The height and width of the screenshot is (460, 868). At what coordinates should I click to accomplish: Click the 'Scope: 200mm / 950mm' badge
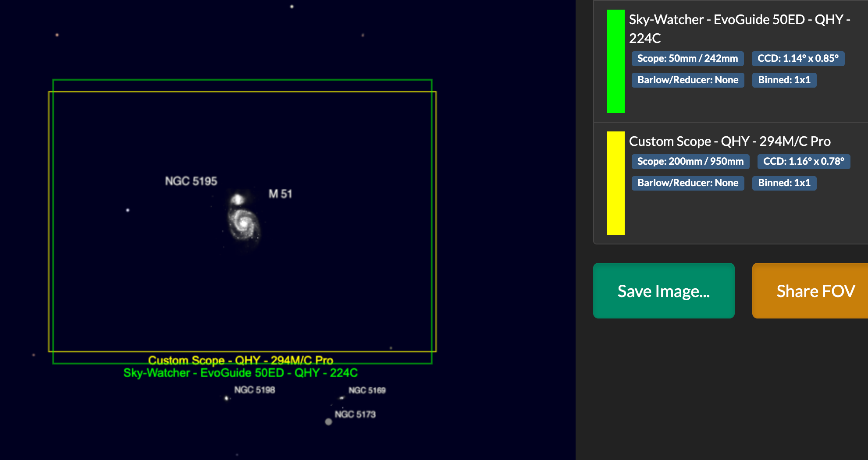[690, 162]
